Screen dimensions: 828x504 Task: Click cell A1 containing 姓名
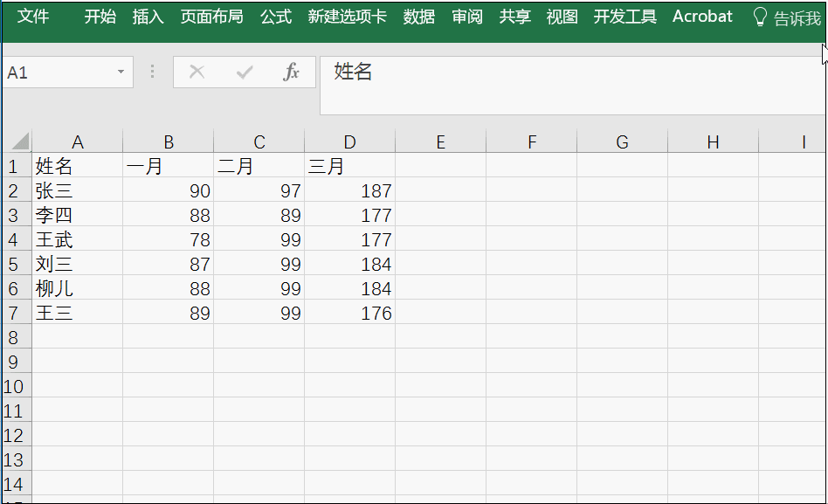click(77, 166)
